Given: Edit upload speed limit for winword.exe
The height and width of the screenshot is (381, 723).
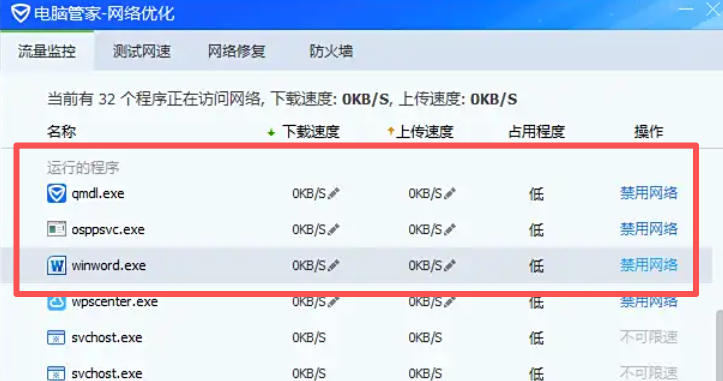Looking at the screenshot, I should [450, 265].
